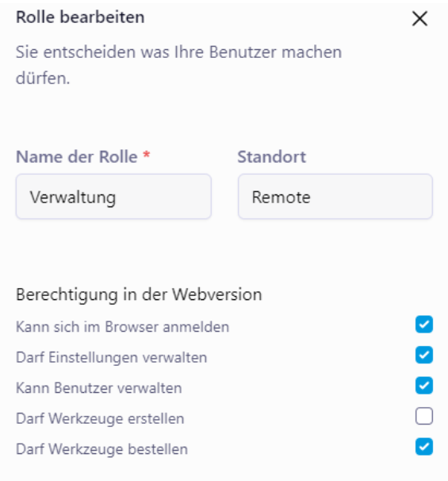This screenshot has width=448, height=481.
Task: Click the Darf Werkzeuge erstellen label text
Action: [100, 418]
